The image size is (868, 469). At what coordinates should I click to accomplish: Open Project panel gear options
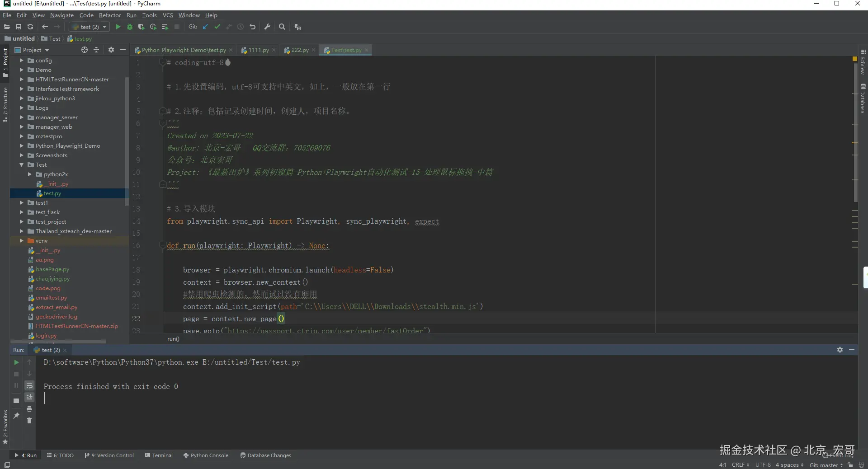click(x=111, y=50)
